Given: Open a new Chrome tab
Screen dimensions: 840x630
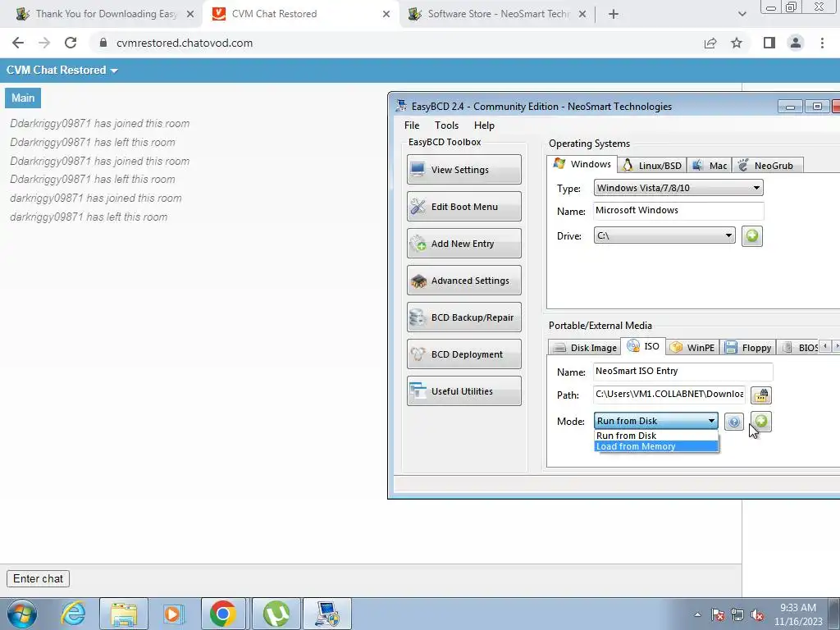Looking at the screenshot, I should point(614,15).
